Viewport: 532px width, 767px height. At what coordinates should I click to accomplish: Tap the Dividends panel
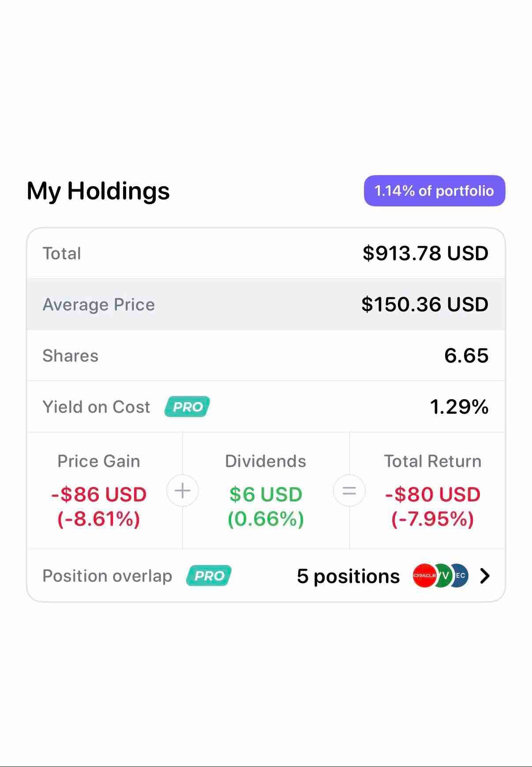[266, 490]
